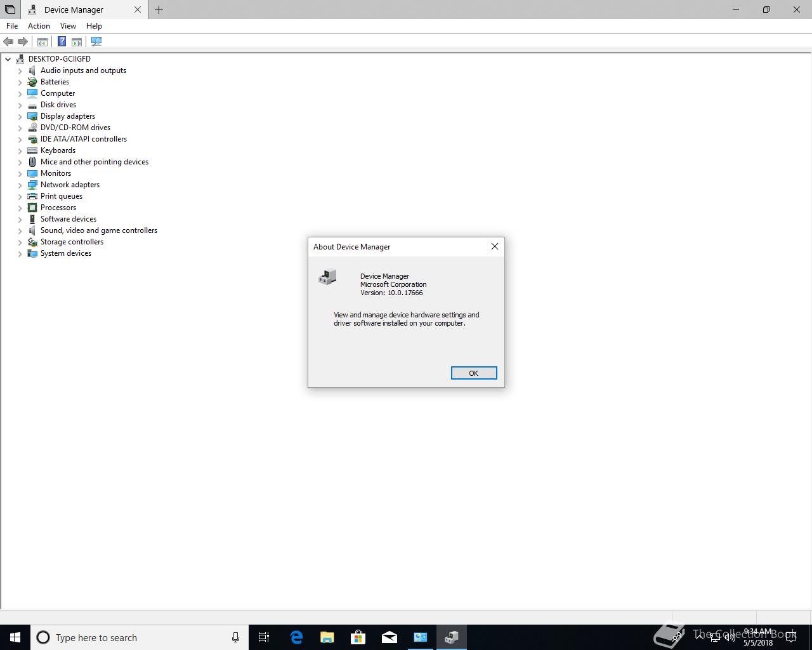Open the View menu
The width and height of the screenshot is (812, 650).
click(x=68, y=26)
